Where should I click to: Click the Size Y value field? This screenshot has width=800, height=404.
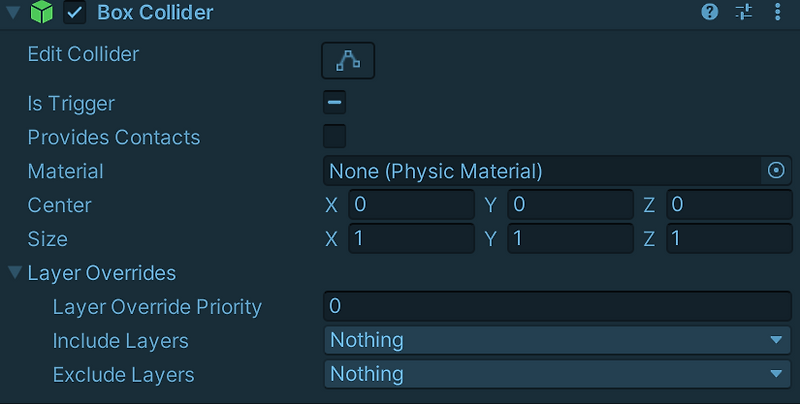[569, 239]
